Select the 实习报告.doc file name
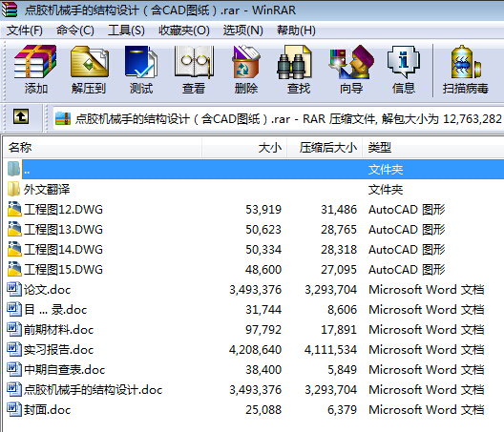Image resolution: width=504 pixels, height=432 pixels. click(x=59, y=349)
